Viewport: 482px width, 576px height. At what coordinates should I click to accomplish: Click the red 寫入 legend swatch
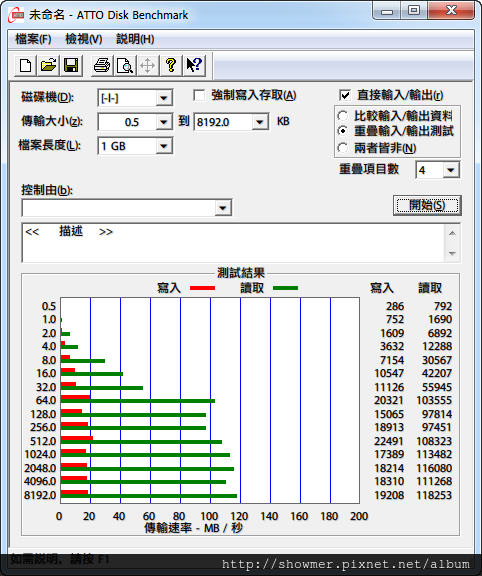[202, 288]
